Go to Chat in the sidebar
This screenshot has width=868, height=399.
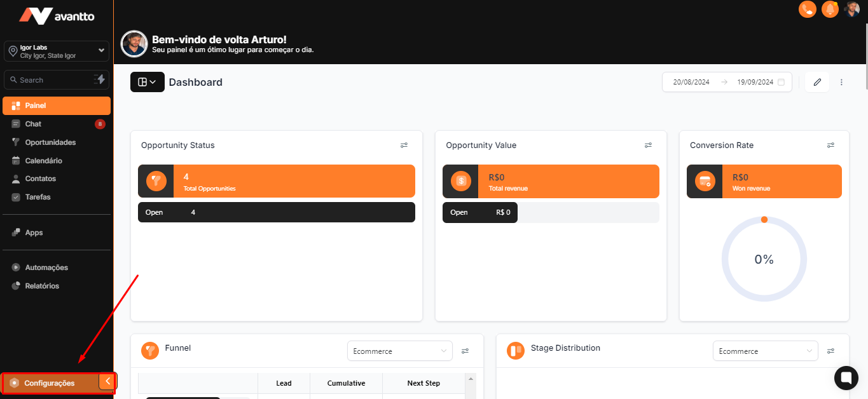click(33, 124)
